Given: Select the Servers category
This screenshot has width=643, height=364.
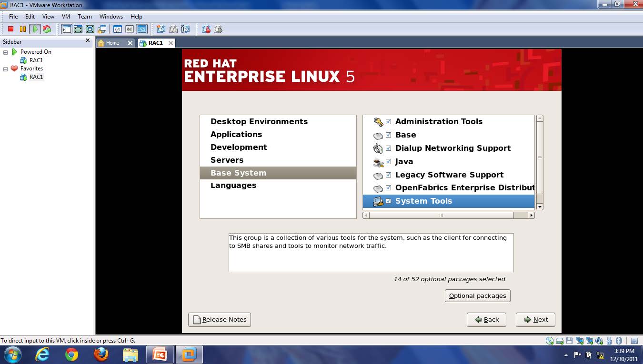Looking at the screenshot, I should pos(278,160).
